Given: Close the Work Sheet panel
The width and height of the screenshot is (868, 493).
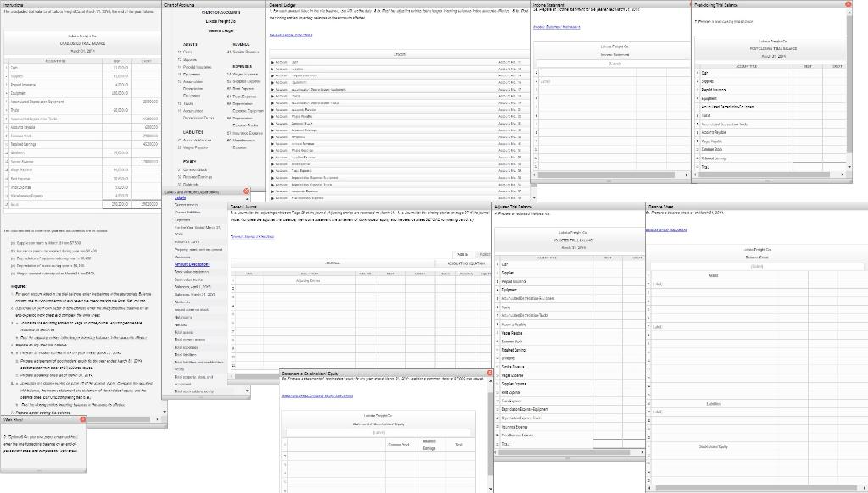Looking at the screenshot, I should (83, 419).
